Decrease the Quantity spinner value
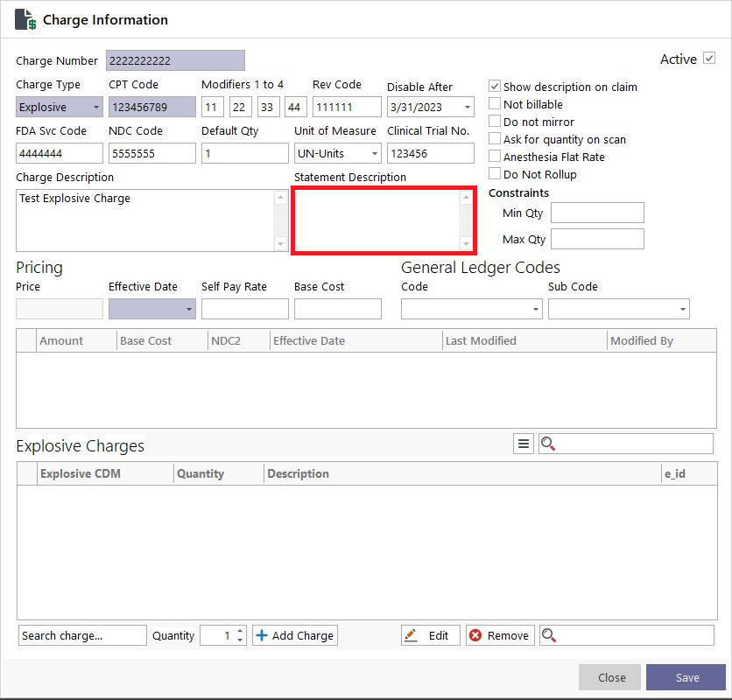This screenshot has height=700, width=732. 240,640
